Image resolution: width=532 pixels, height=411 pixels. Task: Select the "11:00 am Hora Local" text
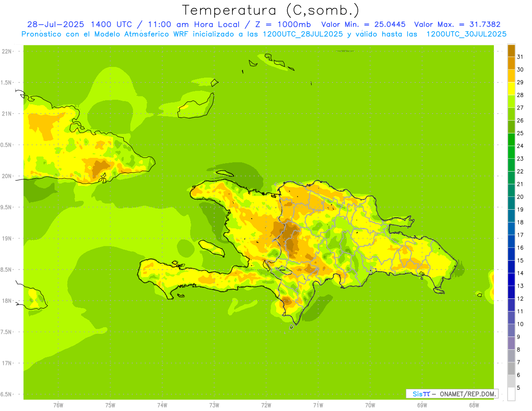coord(192,24)
